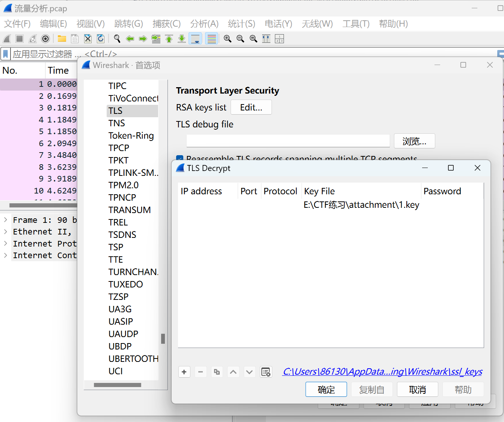Viewport: 504px width, 422px height.
Task: Confirm TLS Decrypt settings with 确定
Action: pos(326,389)
